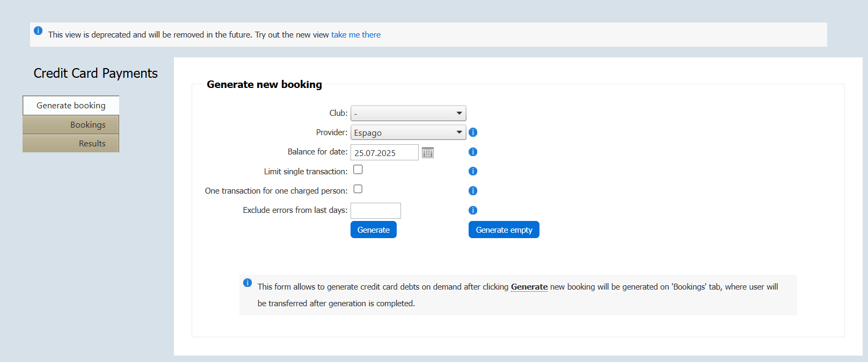
Task: Click the Balance for date input field
Action: (x=384, y=153)
